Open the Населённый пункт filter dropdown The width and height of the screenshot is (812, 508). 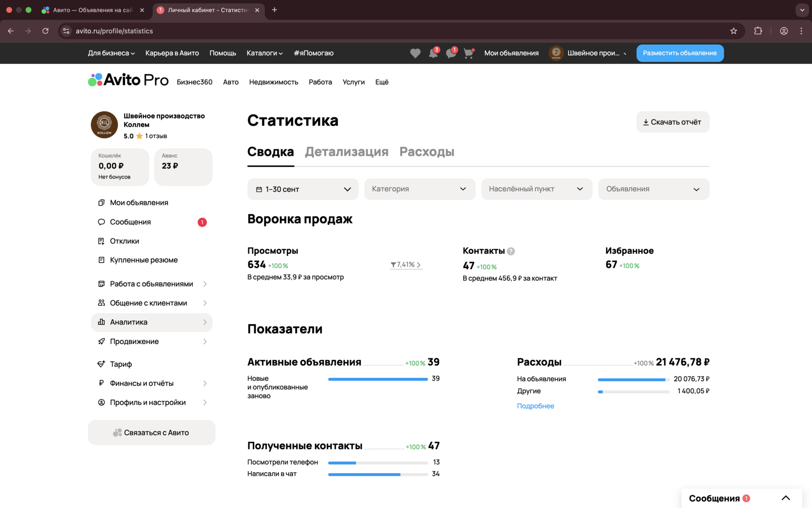537,189
